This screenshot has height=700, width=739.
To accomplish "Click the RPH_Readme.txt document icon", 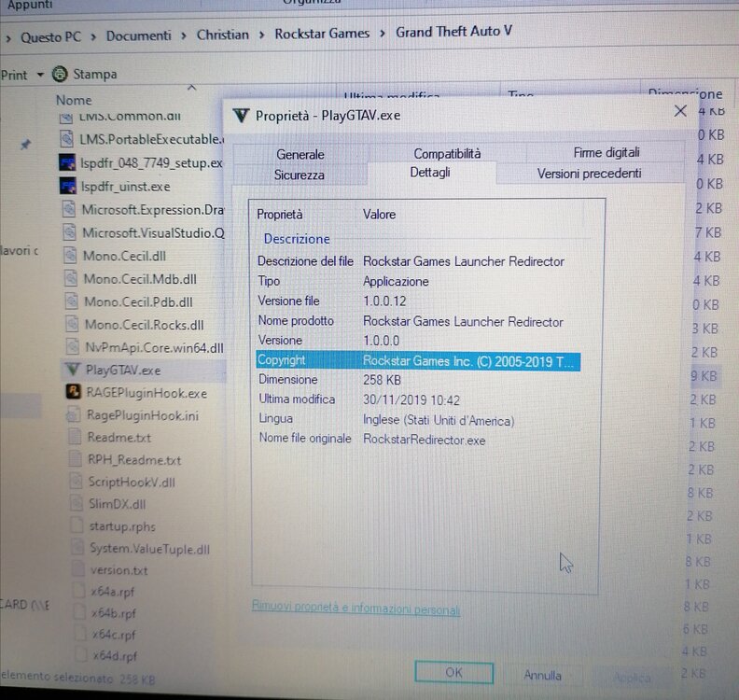I will 75,459.
